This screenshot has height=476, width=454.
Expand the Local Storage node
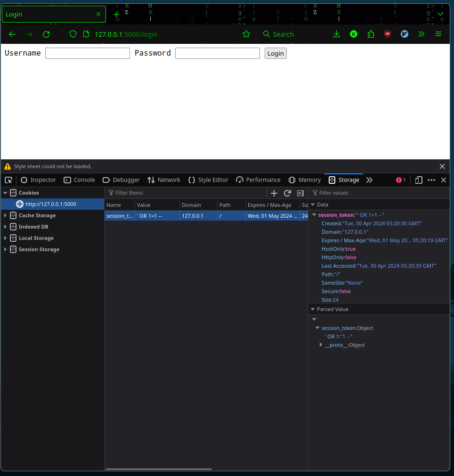(x=5, y=238)
